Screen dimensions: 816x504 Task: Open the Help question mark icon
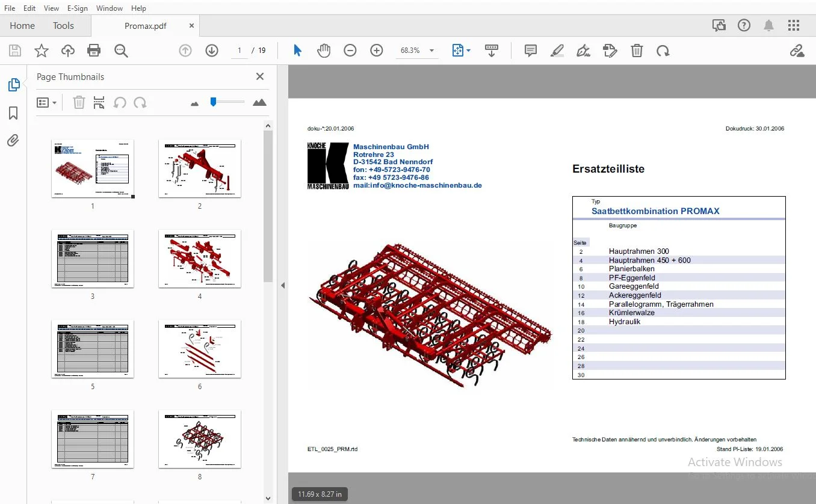point(744,25)
